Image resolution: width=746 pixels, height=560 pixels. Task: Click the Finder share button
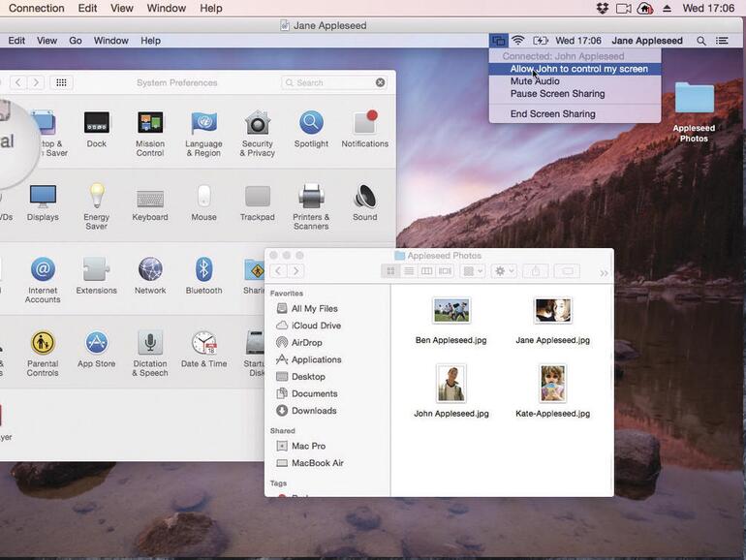click(536, 271)
